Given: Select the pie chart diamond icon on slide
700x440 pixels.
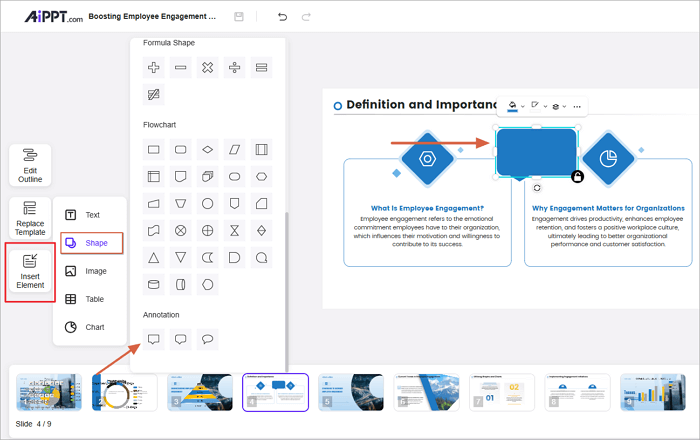Looking at the screenshot, I should tap(608, 158).
